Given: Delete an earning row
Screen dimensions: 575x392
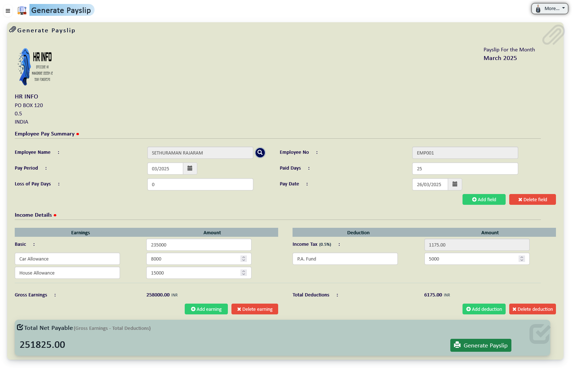Looking at the screenshot, I should [x=255, y=309].
